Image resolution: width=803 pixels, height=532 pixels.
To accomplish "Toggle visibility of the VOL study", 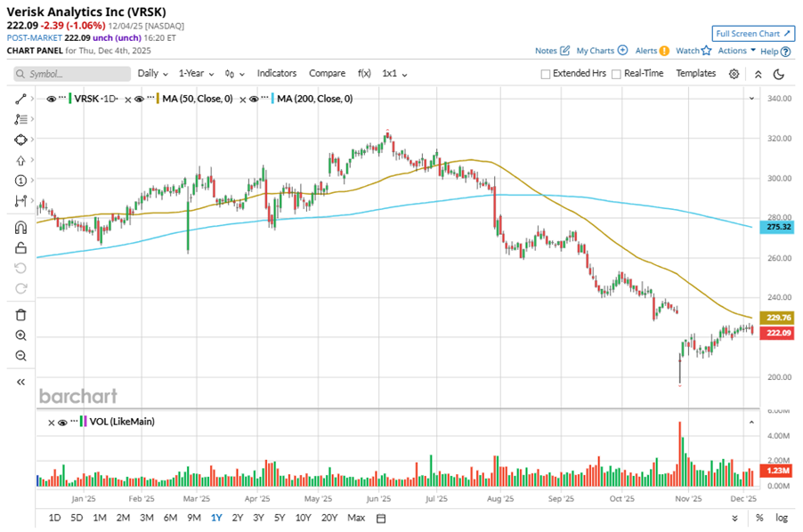I will [x=62, y=423].
